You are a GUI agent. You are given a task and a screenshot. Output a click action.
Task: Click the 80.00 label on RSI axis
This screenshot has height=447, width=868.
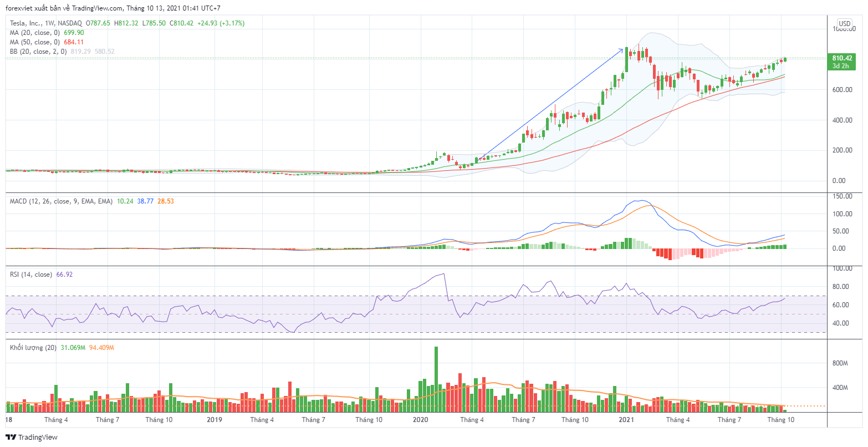[840, 287]
